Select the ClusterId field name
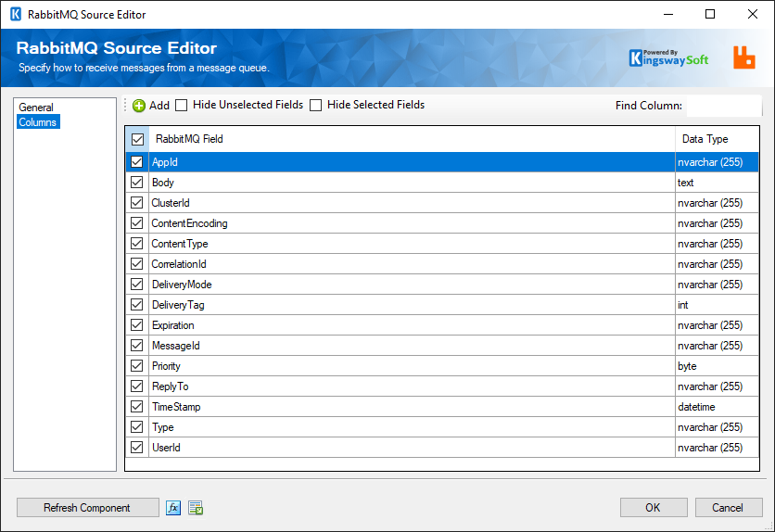Viewport: 775px width, 532px height. [x=171, y=203]
